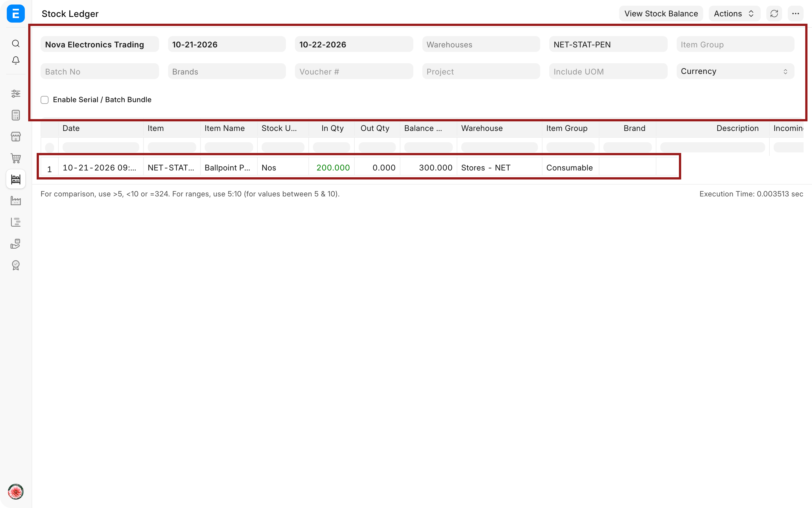The image size is (812, 508).
Task: Focus the Voucher # filter field
Action: [354, 71]
